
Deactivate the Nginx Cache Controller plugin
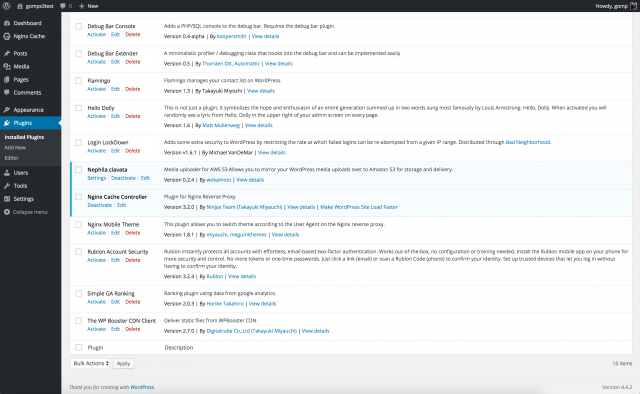point(100,205)
